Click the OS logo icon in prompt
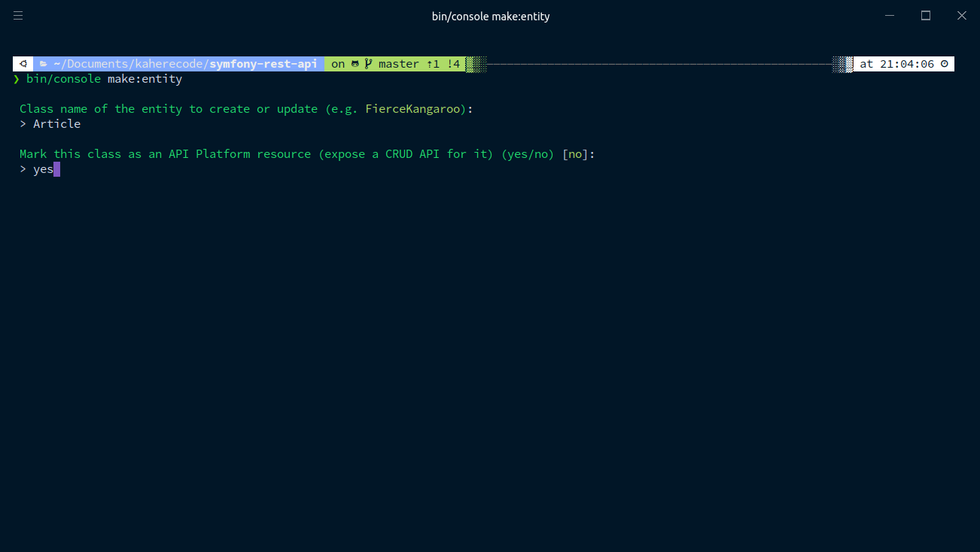Screen dimensions: 980x552 [x=23, y=64]
